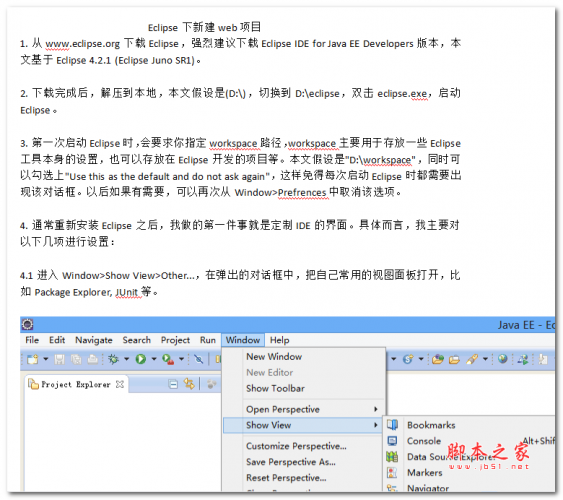Click the document title 'Eclipse 下新建 web 项目'

(x=204, y=27)
